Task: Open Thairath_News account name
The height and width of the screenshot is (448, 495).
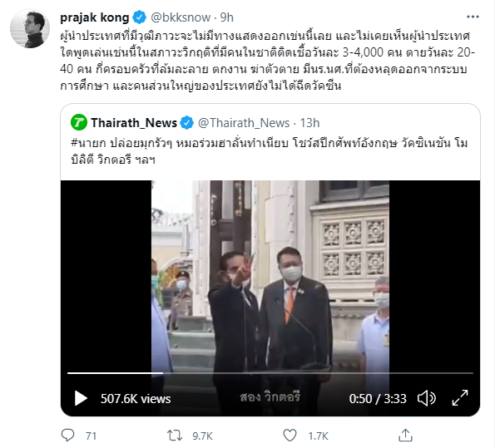Action: tap(134, 123)
